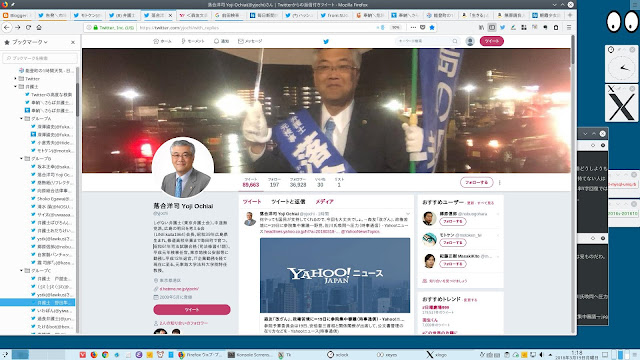Click the フォローする button on the profile
Screen dimensions: 640x360
coord(476,182)
